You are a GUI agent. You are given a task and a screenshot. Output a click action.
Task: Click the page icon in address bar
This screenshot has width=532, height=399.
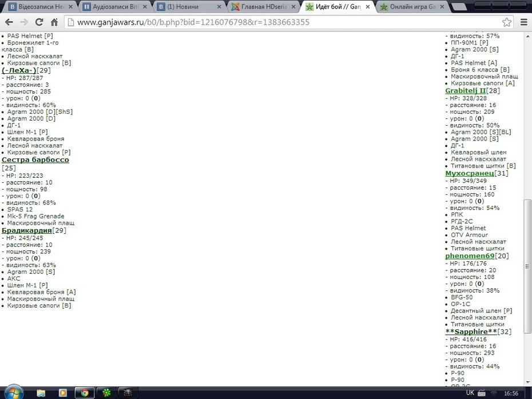(x=70, y=22)
